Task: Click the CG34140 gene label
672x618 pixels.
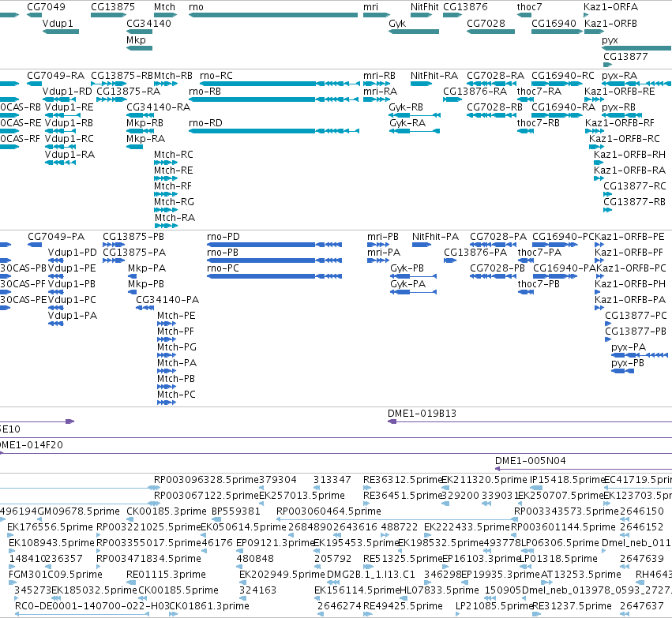Action: pos(148,24)
